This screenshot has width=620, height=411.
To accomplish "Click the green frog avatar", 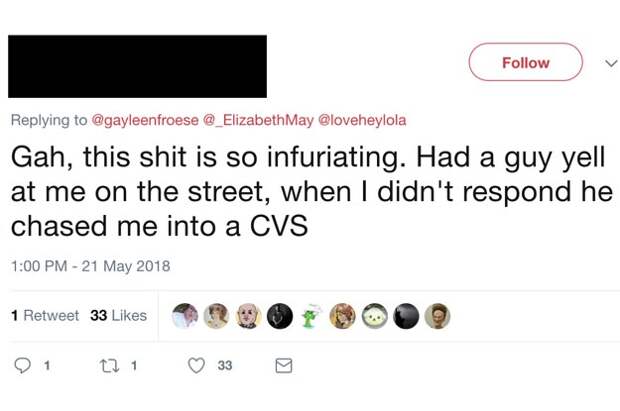I will point(313,316).
